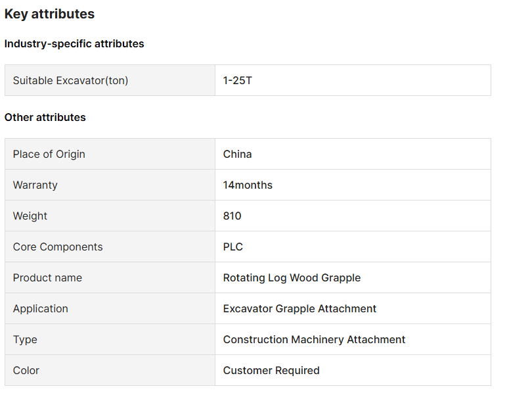Click the Construction Machinery Attachment value

click(314, 340)
